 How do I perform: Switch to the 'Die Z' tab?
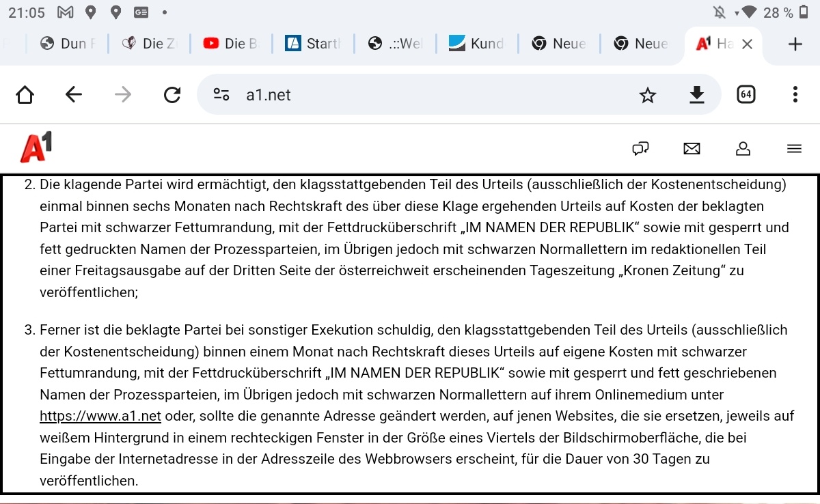(148, 44)
